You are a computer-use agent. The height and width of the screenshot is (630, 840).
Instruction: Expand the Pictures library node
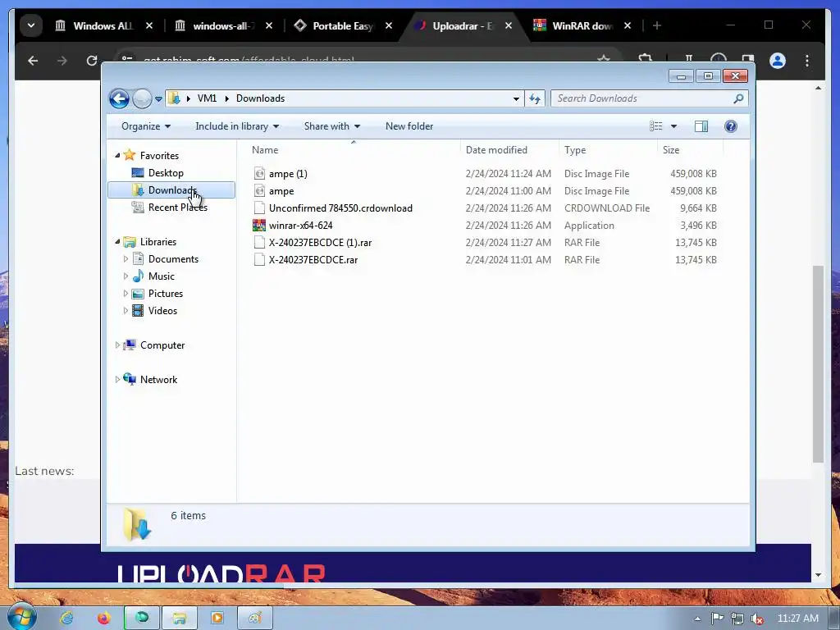[x=126, y=294]
